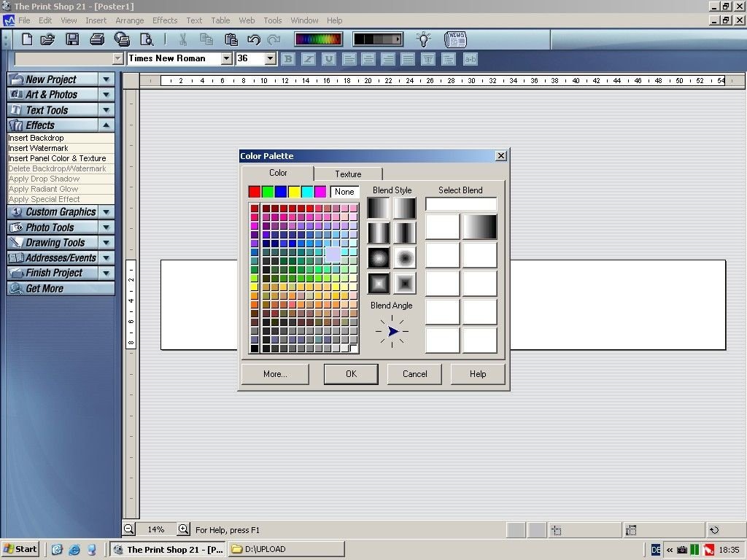Viewport: 747px width, 560px height.
Task: Collapse the Effects sidebar section
Action: 106,124
